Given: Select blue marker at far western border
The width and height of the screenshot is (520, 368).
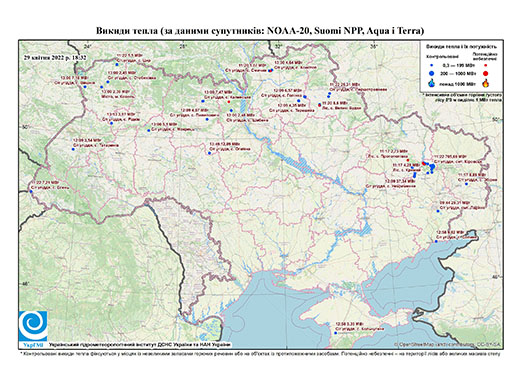Looking at the screenshot, I should 31,191.
